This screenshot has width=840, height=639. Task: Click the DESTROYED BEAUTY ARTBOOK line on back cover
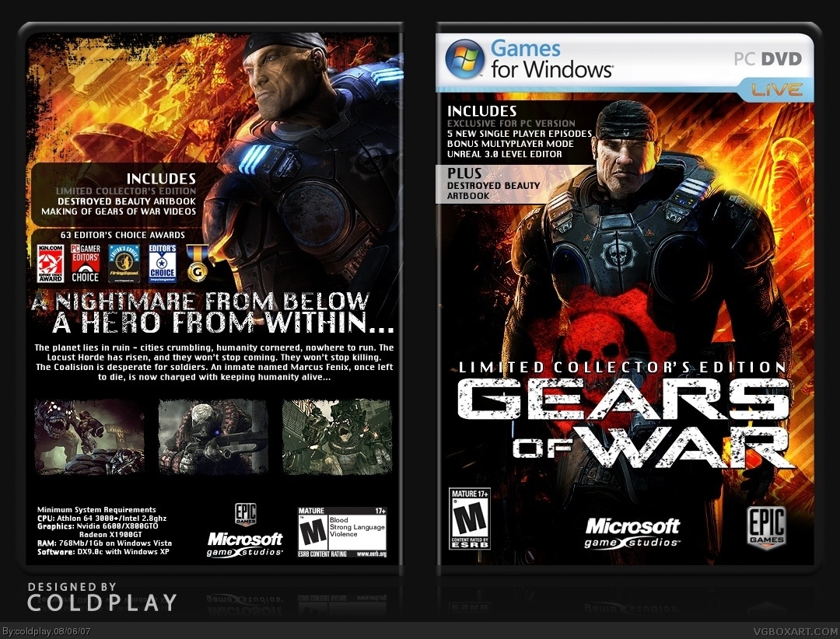pos(127,201)
